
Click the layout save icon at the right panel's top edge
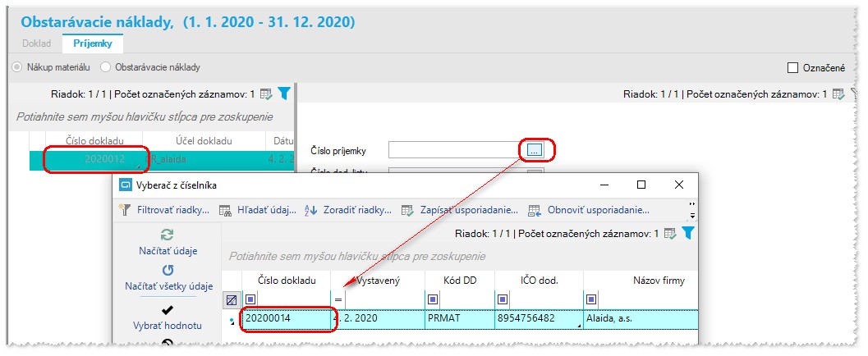coord(838,94)
